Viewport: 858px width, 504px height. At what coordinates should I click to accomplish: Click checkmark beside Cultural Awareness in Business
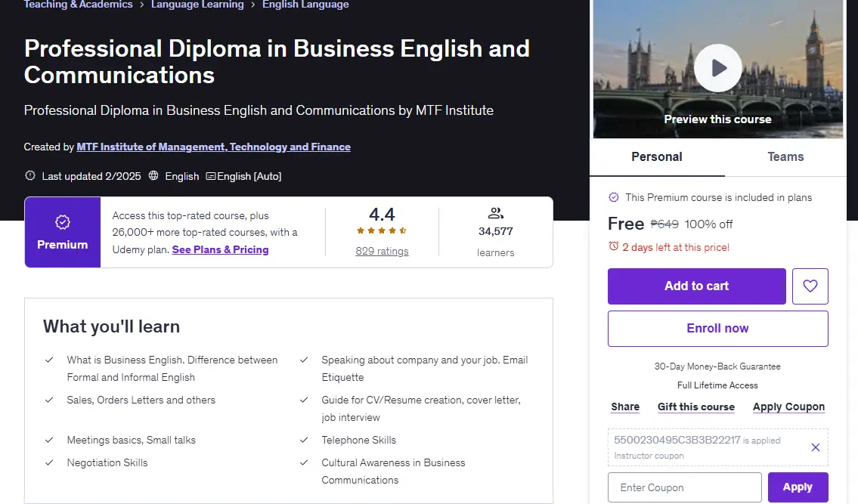[x=304, y=462]
